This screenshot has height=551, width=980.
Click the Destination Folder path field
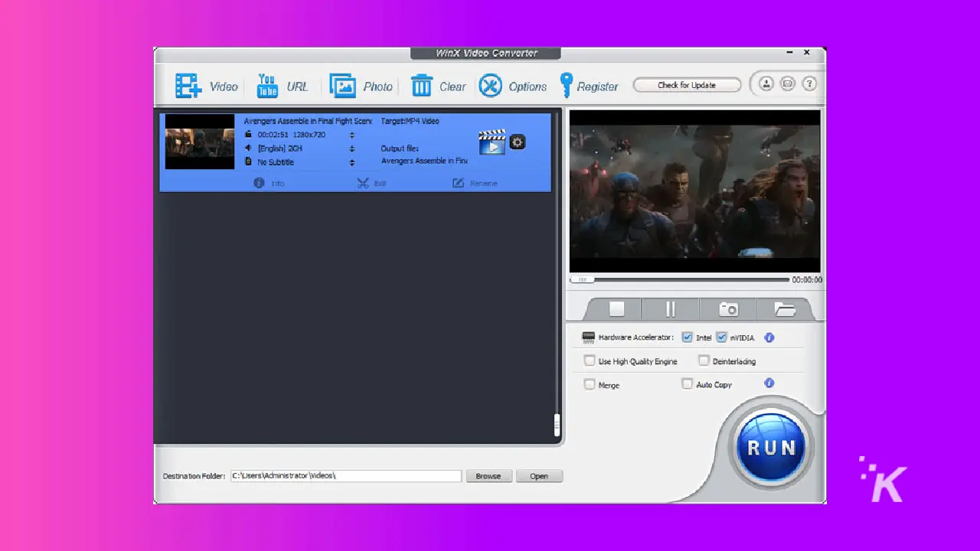[x=346, y=476]
